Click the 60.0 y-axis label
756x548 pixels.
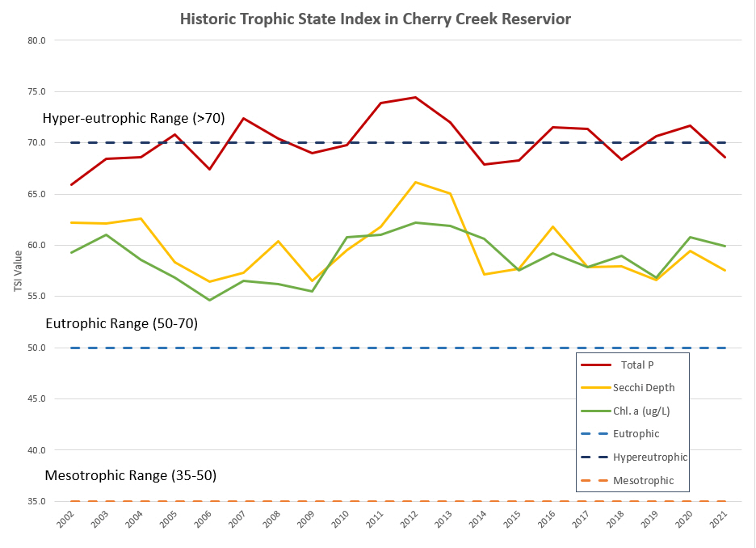pyautogui.click(x=36, y=246)
